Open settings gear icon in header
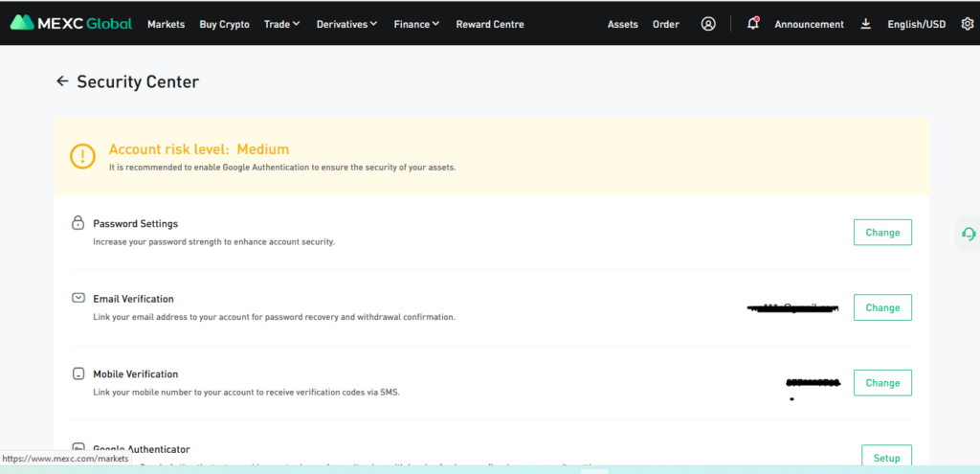 pyautogui.click(x=967, y=24)
